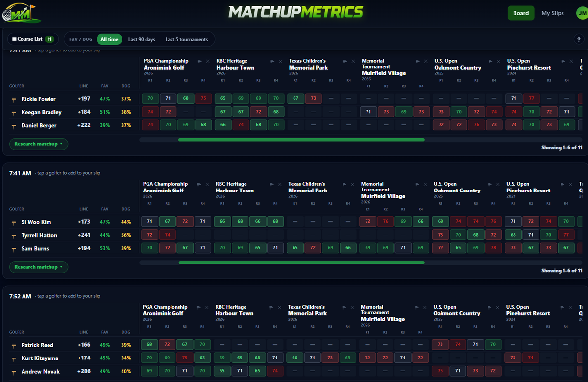Click Tyrrell Hatton's +241 line
The height and width of the screenshot is (382, 588).
pos(84,236)
